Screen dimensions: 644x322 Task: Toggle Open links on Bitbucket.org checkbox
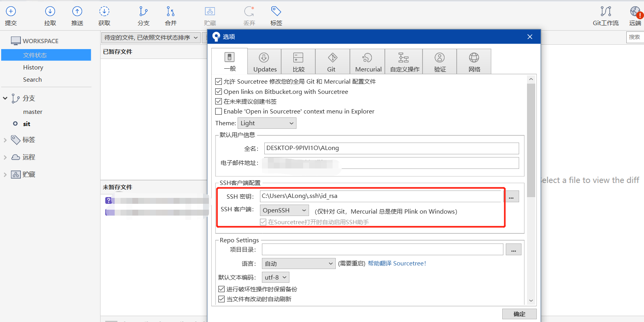(219, 91)
